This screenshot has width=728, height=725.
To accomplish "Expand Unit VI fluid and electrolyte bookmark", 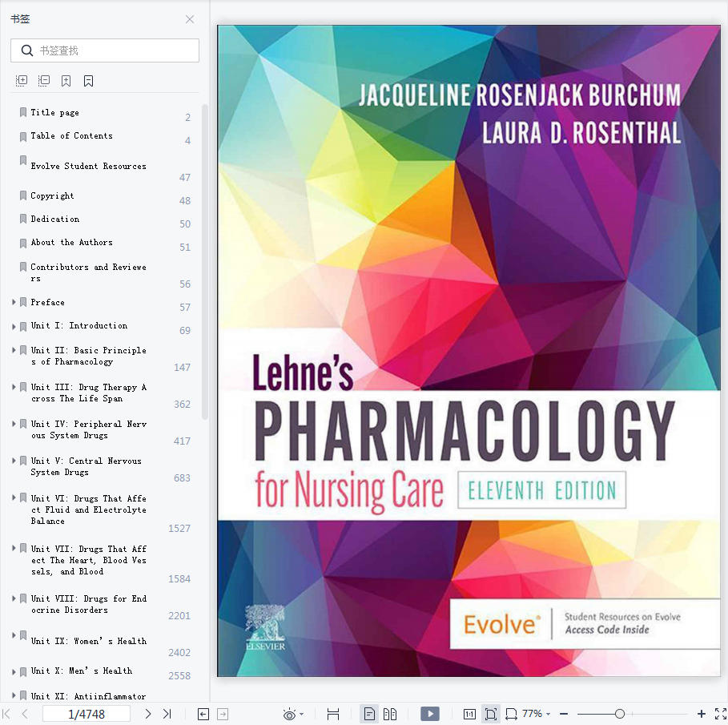I will pyautogui.click(x=14, y=497).
